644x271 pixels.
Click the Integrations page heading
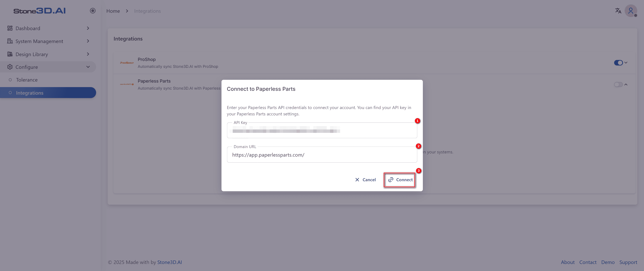click(128, 39)
